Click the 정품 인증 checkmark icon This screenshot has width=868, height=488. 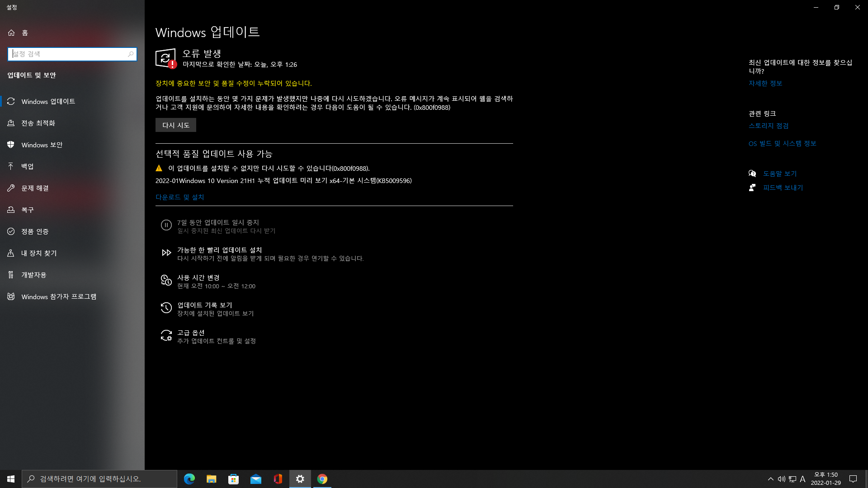point(11,231)
